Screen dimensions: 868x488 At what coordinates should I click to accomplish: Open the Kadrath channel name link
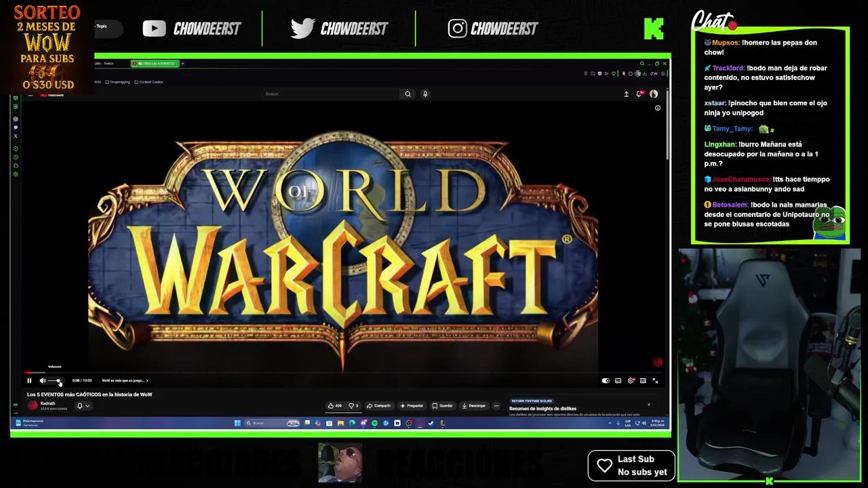[47, 403]
